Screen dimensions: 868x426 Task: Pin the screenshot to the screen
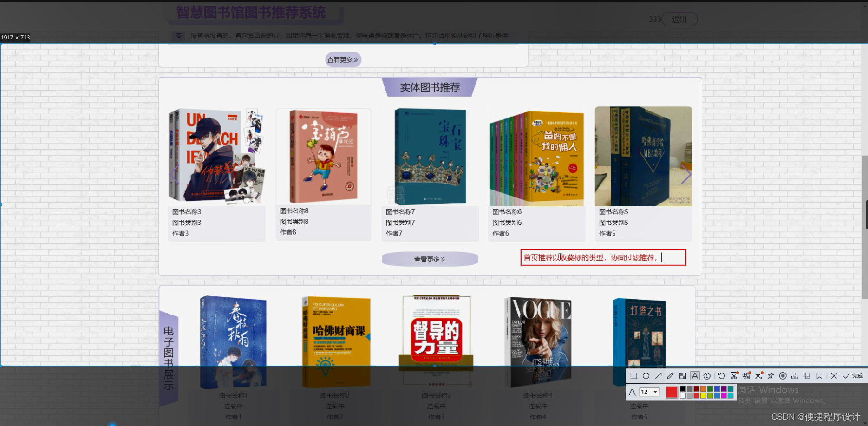[770, 376]
